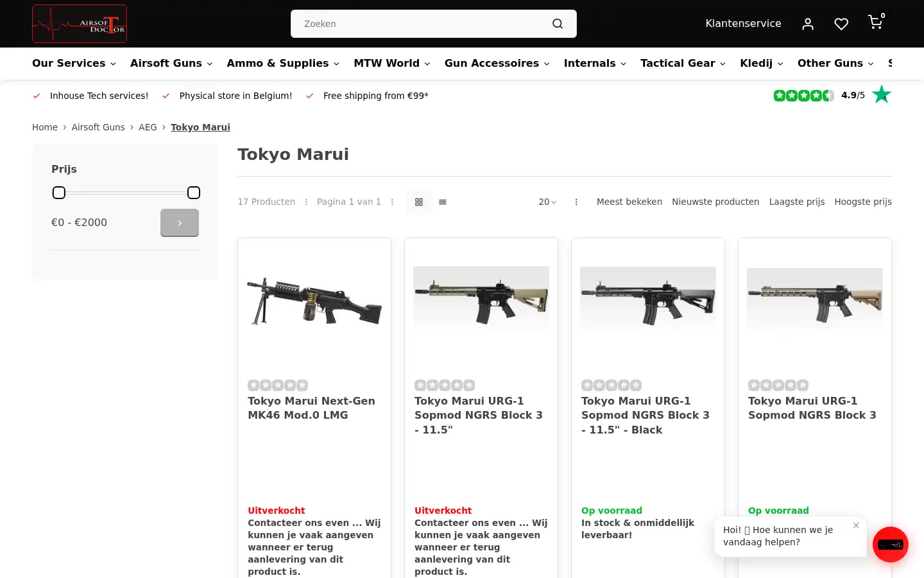This screenshot has height=578, width=924.
Task: Open the Klantenservice link
Action: coord(743,24)
